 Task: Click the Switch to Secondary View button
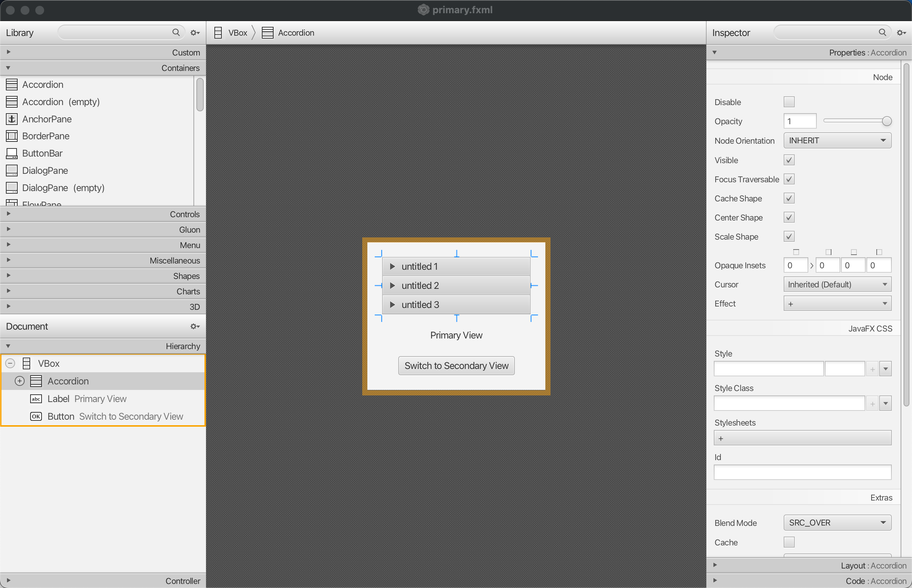[456, 365]
